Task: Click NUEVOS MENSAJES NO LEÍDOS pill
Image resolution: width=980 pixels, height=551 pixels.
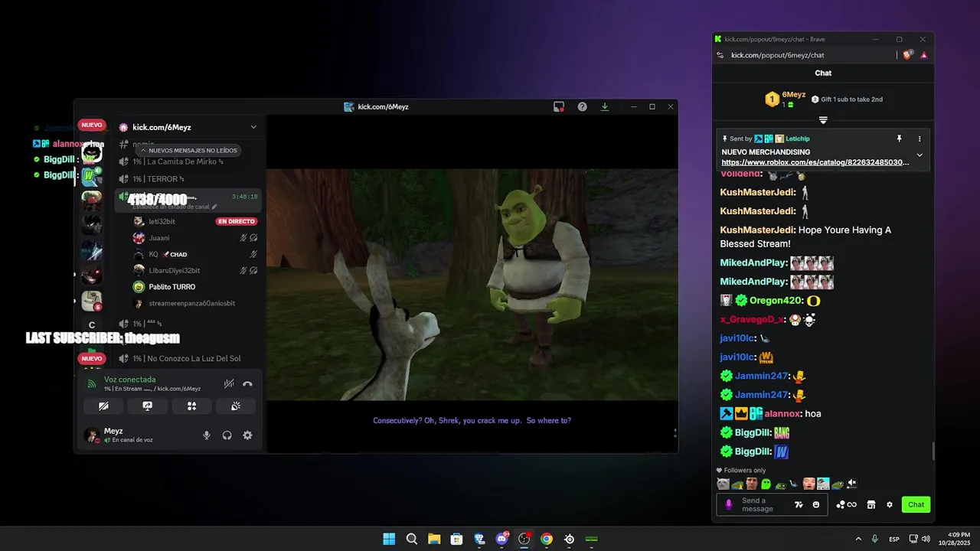Action: (x=188, y=151)
